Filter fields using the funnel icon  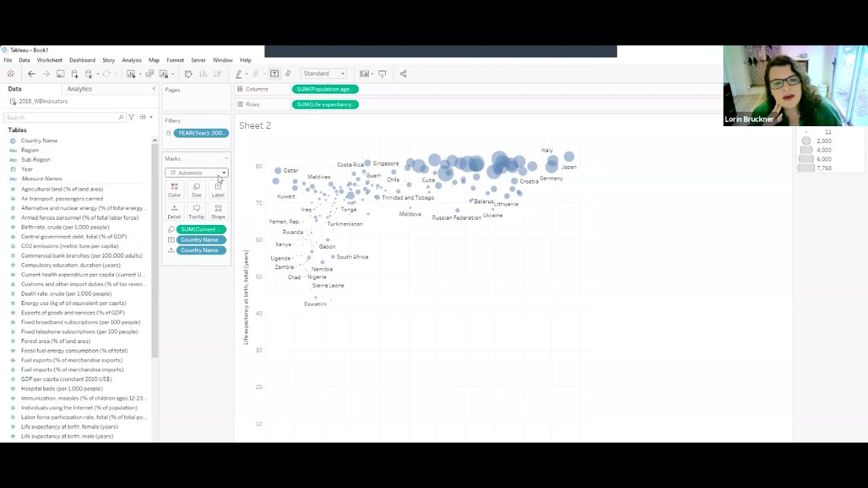(132, 117)
